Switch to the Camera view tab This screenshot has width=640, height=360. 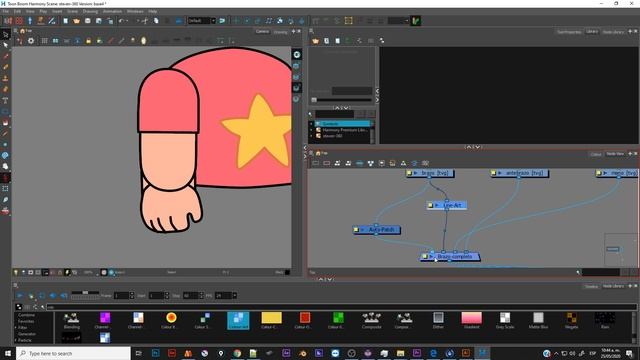[x=262, y=31]
